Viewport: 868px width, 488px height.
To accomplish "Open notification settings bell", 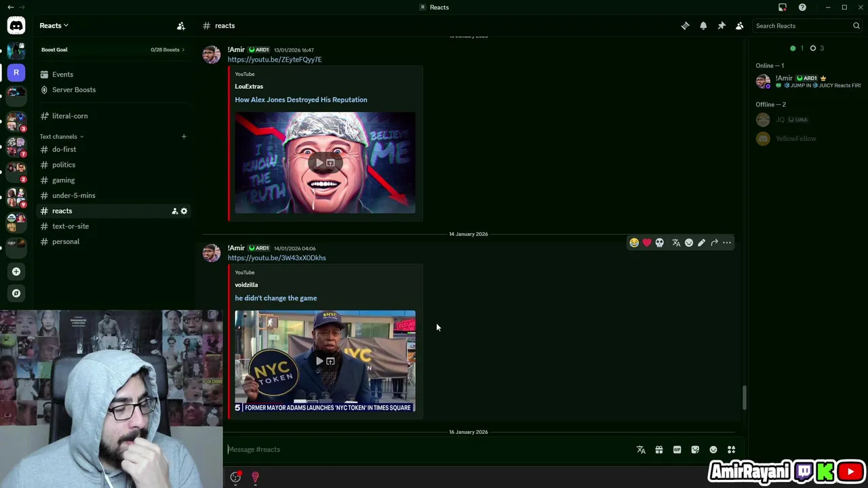I will tap(703, 26).
